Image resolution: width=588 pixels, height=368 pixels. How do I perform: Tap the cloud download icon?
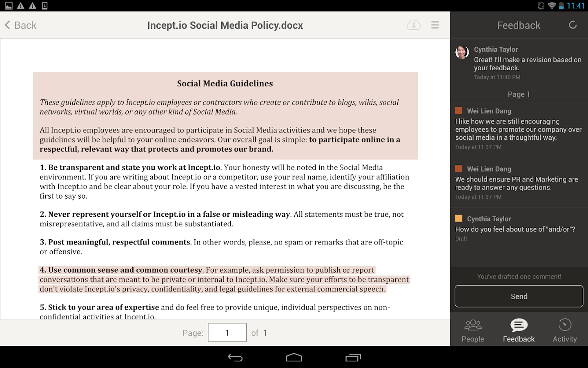tap(414, 25)
